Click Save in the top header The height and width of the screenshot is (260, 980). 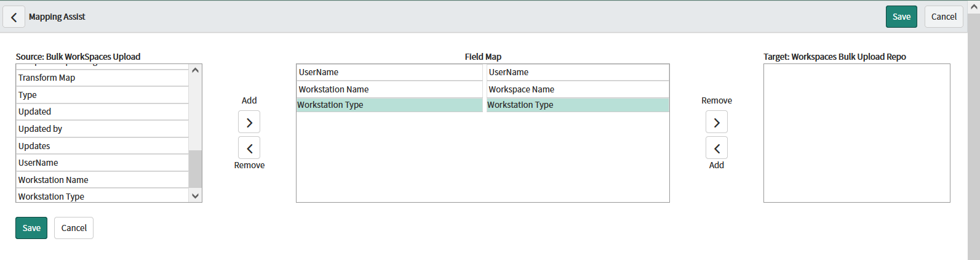901,17
